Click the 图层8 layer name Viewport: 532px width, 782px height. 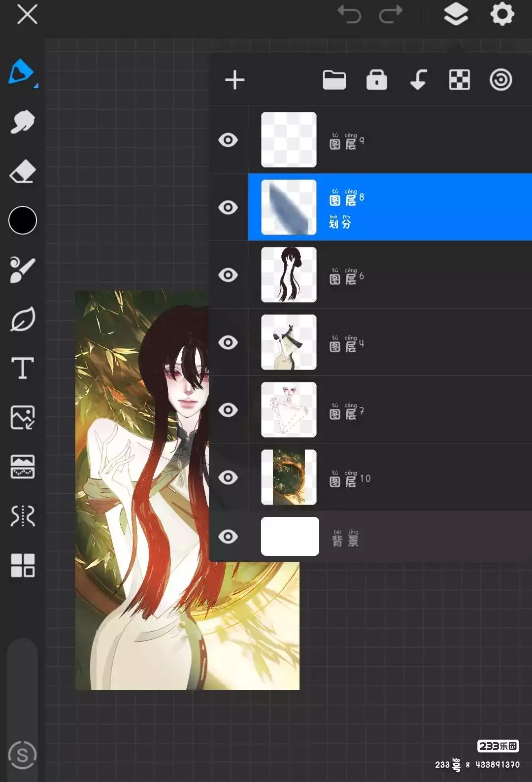pyautogui.click(x=347, y=198)
